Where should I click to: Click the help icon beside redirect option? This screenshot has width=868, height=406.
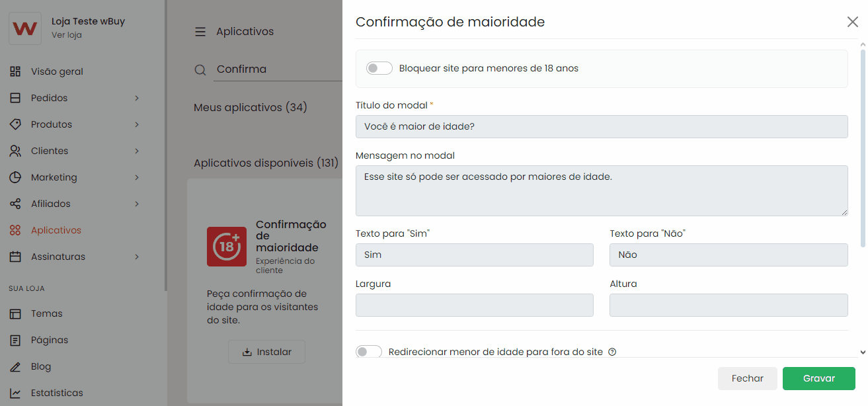(x=612, y=352)
